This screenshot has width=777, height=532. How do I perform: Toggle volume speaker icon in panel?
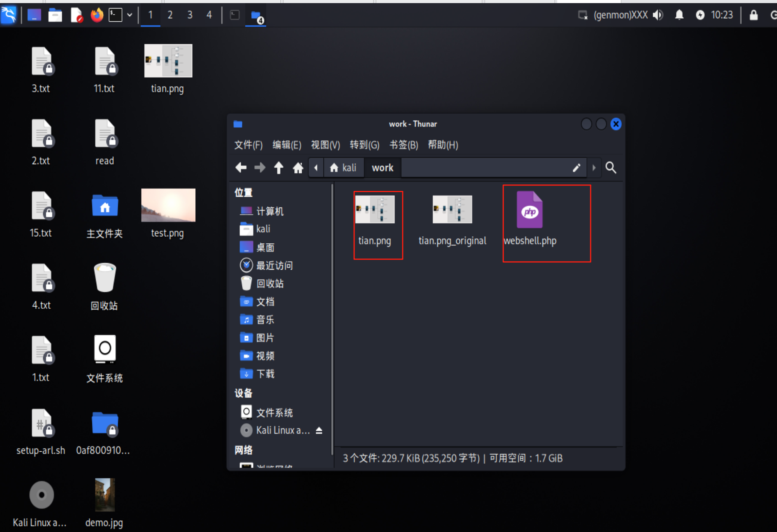pos(658,15)
